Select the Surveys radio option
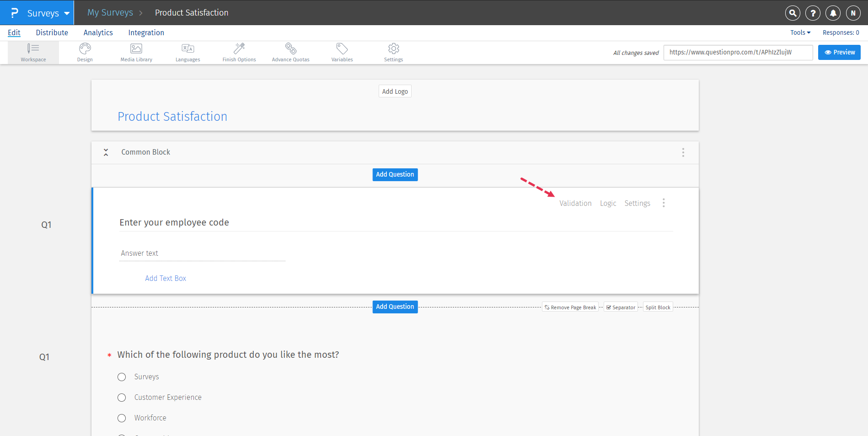The width and height of the screenshot is (868, 436). (122, 377)
